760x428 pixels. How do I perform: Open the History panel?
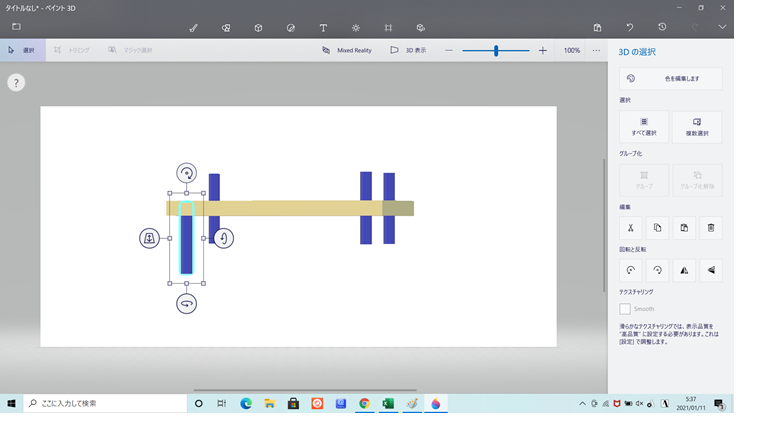pos(662,27)
